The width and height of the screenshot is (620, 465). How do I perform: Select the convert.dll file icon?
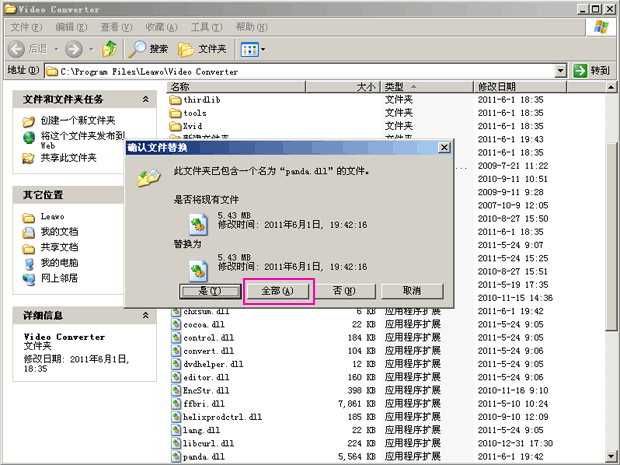click(x=176, y=351)
